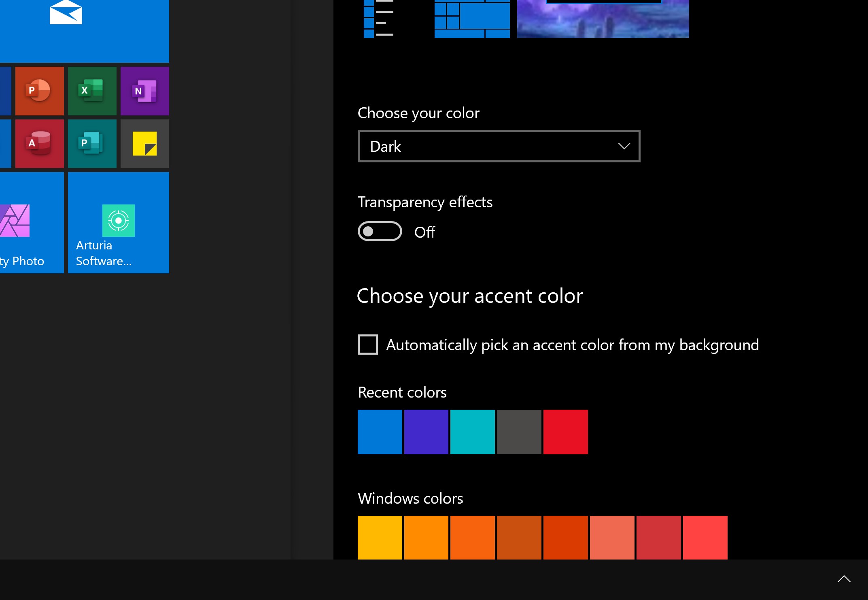The height and width of the screenshot is (600, 868).
Task: Open the Excel tile
Action: [92, 91]
